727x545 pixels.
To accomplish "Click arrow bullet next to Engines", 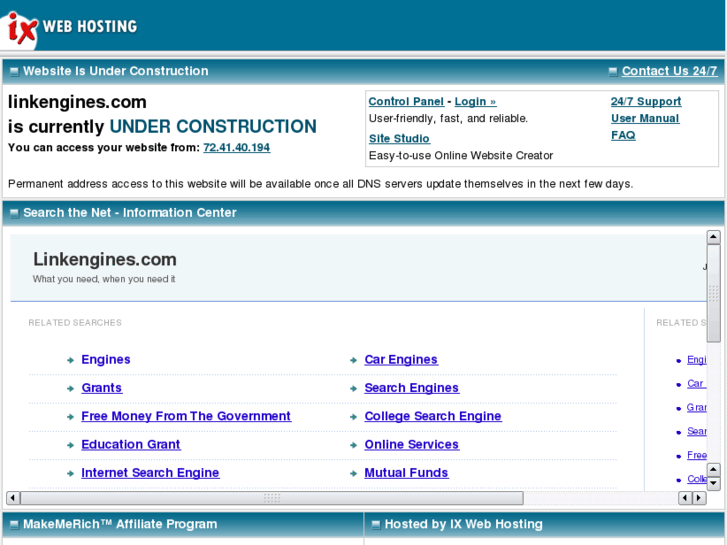I will point(70,360).
